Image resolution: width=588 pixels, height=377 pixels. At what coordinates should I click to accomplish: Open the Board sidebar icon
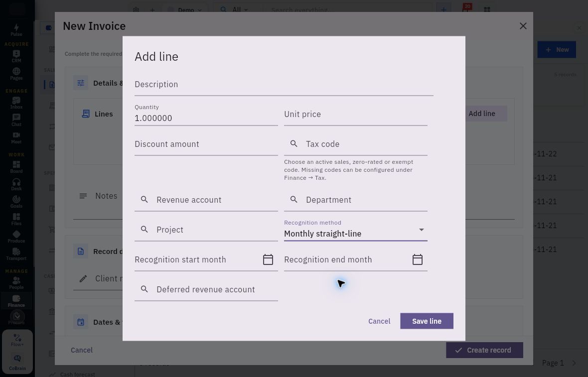point(16,167)
